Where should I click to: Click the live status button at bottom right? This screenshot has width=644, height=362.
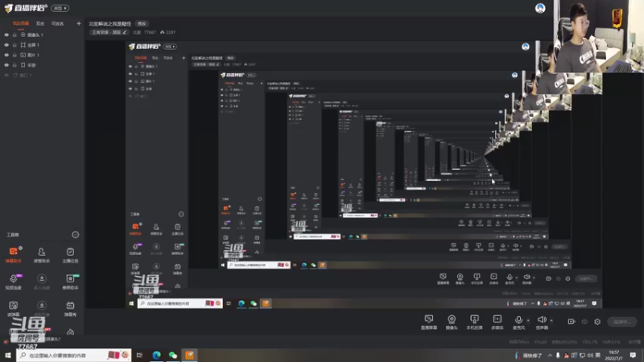pyautogui.click(x=622, y=322)
